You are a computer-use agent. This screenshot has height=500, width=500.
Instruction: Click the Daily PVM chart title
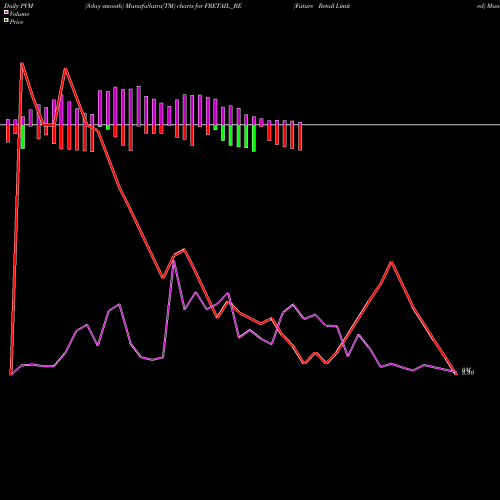pos(19,6)
